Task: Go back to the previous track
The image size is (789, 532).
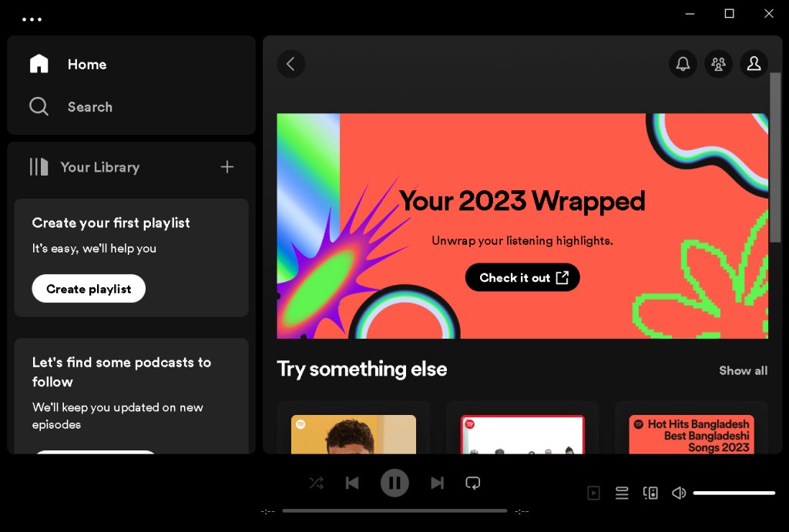Action: click(352, 483)
